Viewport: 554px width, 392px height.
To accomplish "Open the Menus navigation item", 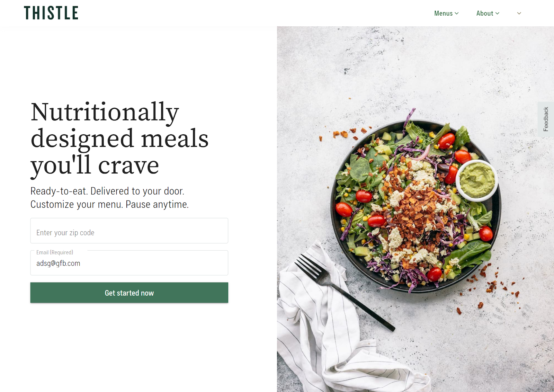I will (443, 13).
